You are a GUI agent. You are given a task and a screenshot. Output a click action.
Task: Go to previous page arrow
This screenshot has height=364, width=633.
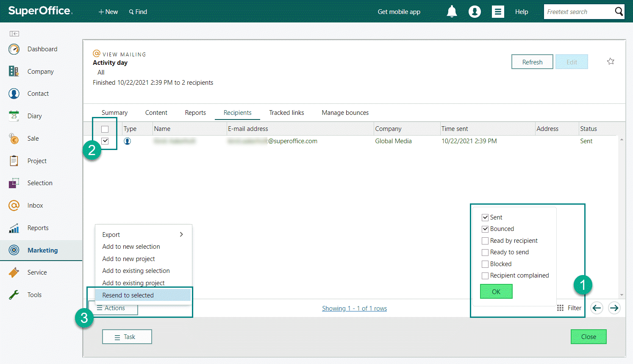pos(597,308)
